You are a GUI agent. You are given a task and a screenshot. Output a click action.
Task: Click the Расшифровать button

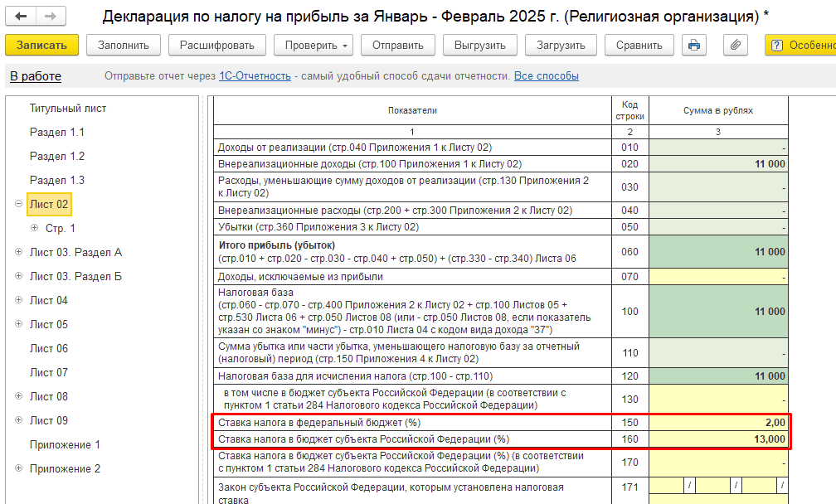(x=217, y=45)
